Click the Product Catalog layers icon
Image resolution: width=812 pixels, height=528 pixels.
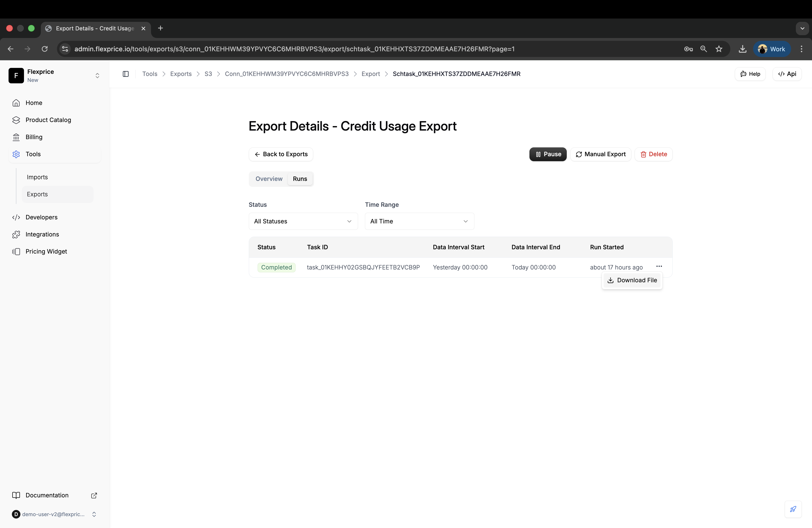click(x=16, y=120)
